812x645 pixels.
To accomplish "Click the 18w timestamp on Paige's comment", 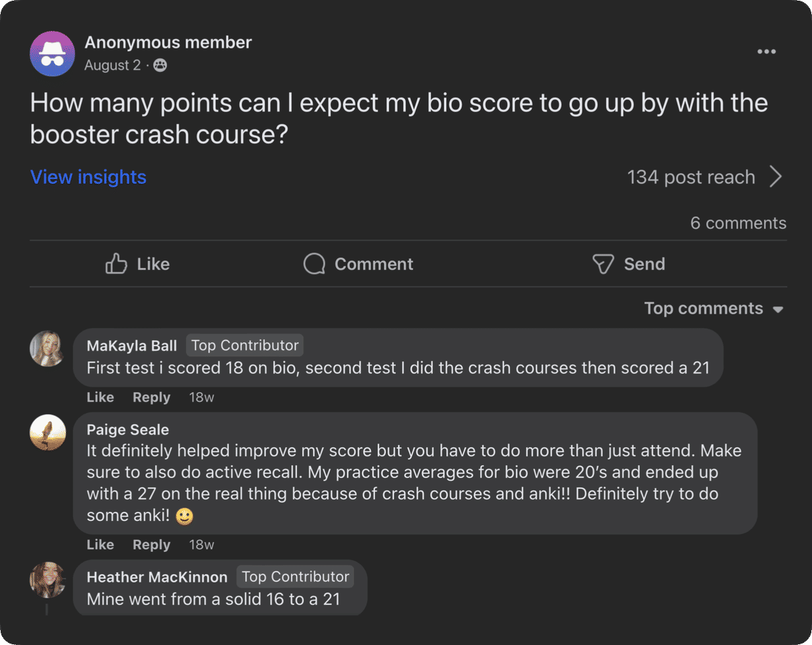I will (x=201, y=544).
